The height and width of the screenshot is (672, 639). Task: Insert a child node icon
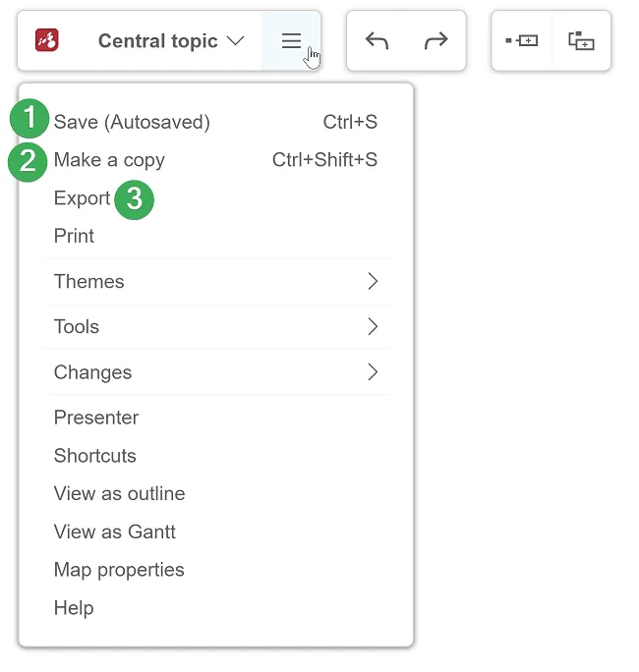point(521,40)
